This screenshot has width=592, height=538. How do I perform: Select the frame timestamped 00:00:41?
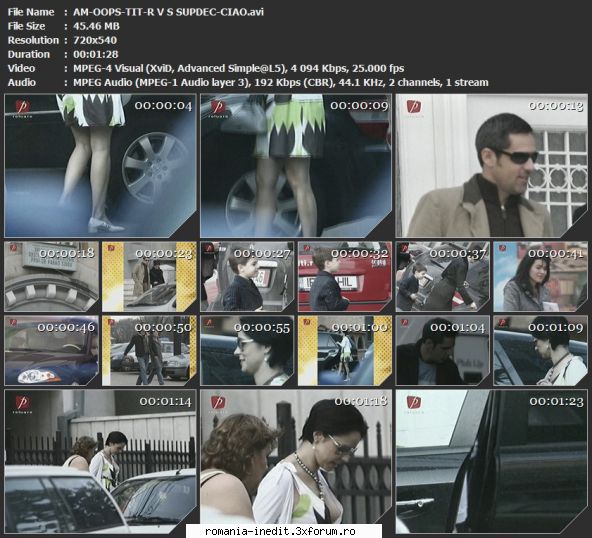coord(540,277)
